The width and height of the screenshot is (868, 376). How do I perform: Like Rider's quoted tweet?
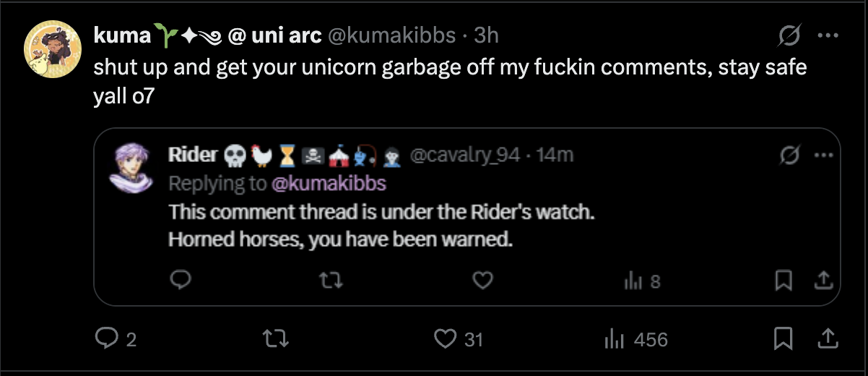[482, 280]
